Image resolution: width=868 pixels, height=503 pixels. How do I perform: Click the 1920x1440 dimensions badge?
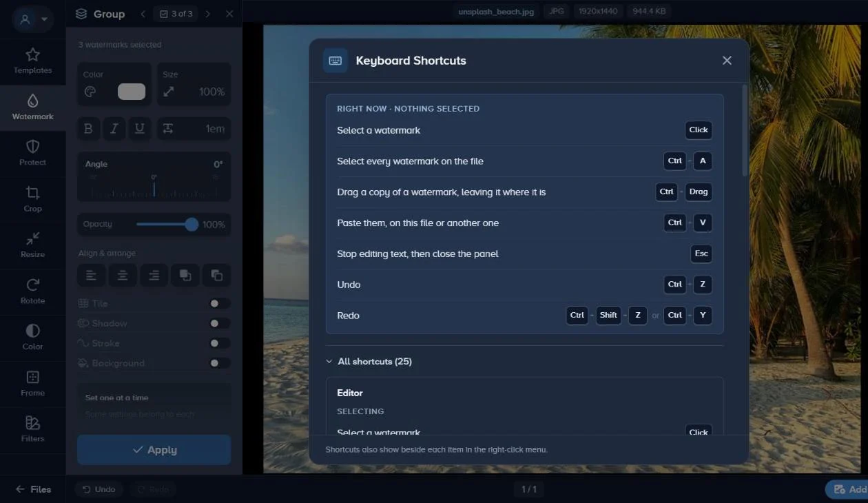598,12
